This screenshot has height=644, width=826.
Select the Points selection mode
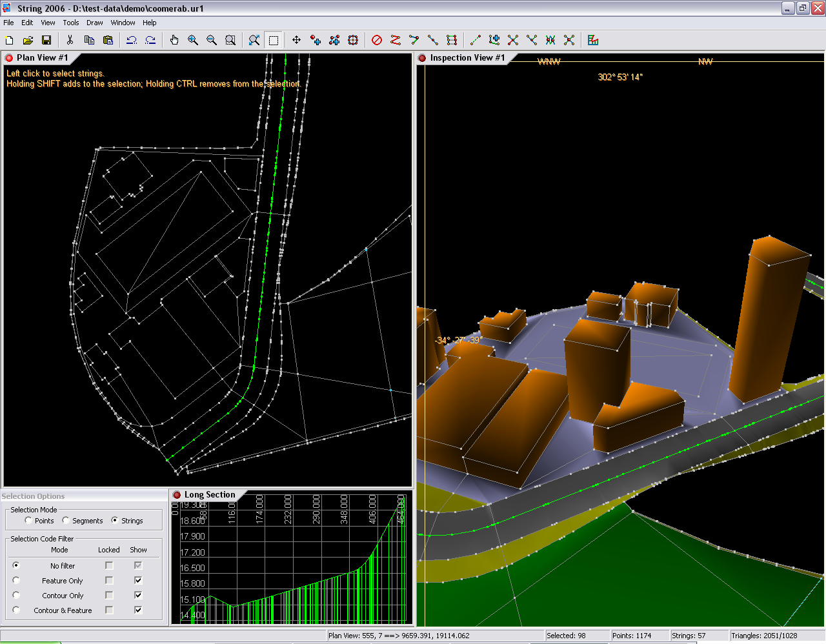pos(28,520)
